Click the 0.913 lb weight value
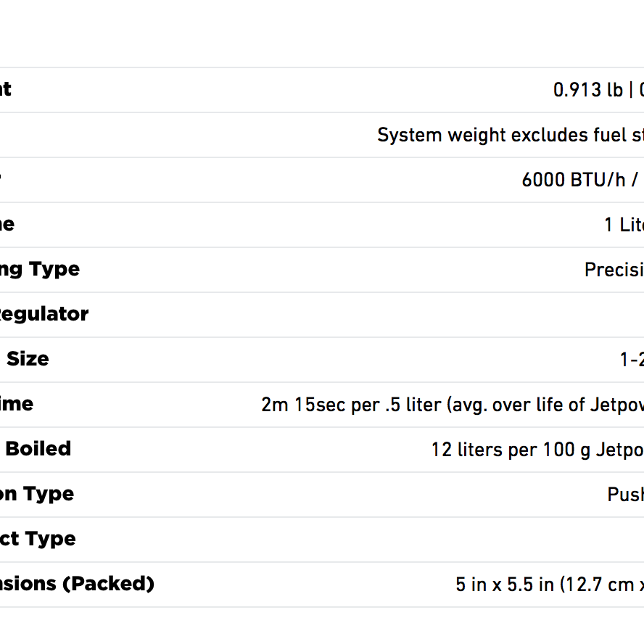Viewport: 644px width, 644px height. point(587,90)
